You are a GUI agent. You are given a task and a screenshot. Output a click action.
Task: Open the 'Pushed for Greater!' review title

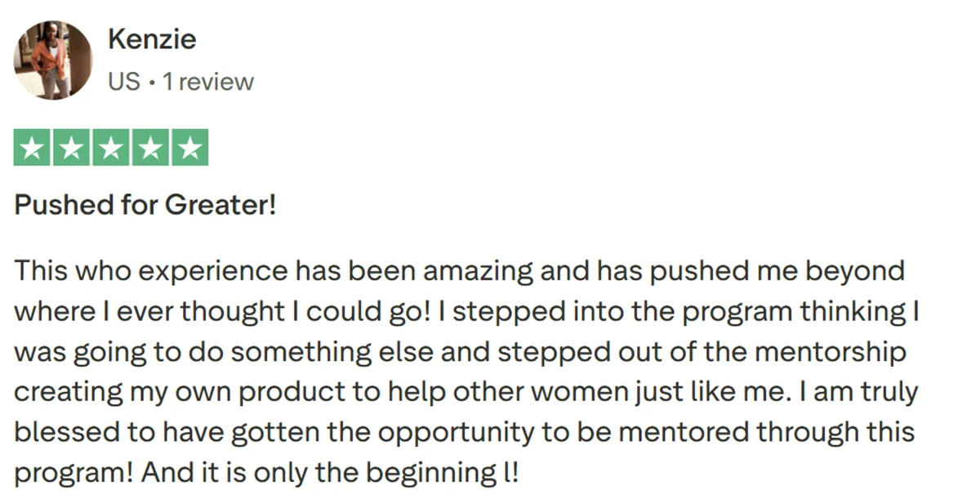tap(146, 205)
